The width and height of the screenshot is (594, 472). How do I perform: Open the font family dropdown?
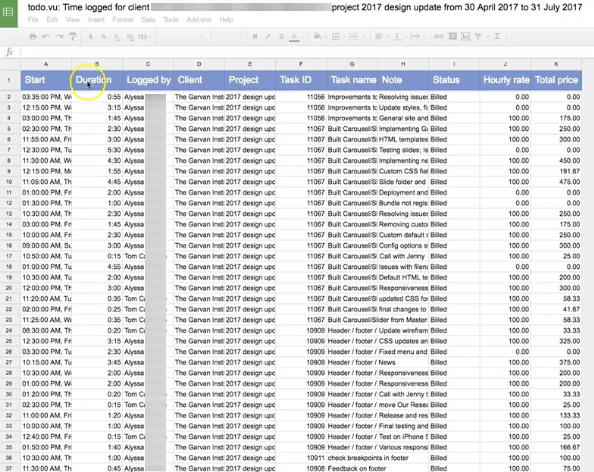point(181,37)
